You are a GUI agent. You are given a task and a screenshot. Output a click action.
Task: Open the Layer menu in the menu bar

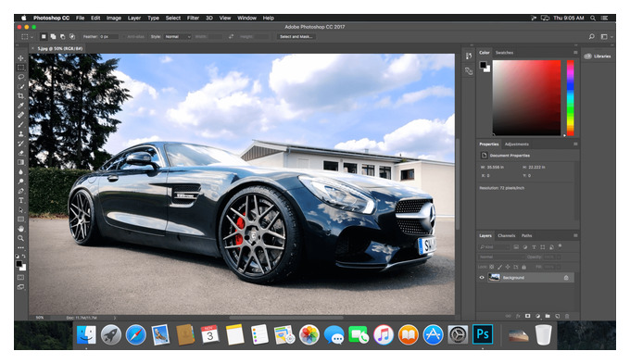pyautogui.click(x=134, y=19)
